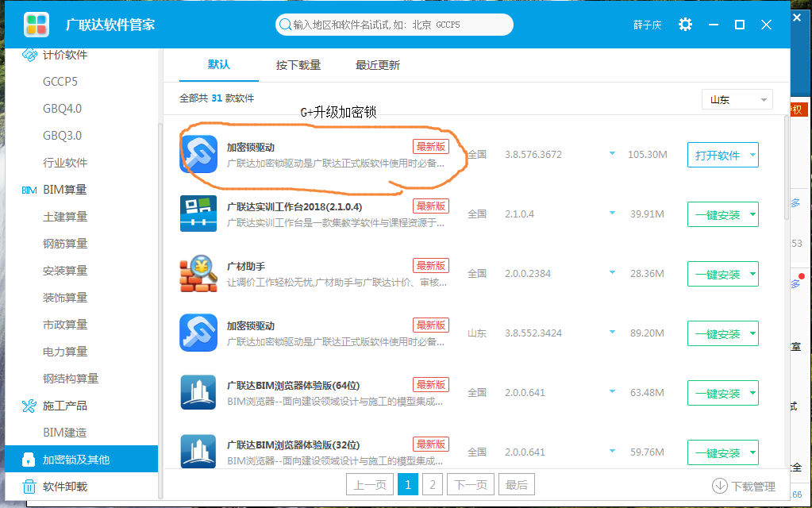
Task: Click the 施工产品 wrench icon
Action: [29, 406]
